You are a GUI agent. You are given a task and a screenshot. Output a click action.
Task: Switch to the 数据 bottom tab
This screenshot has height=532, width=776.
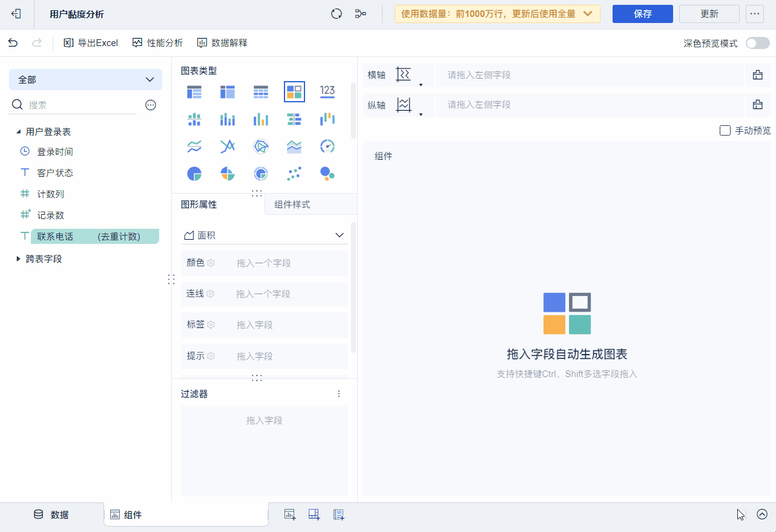(51, 514)
